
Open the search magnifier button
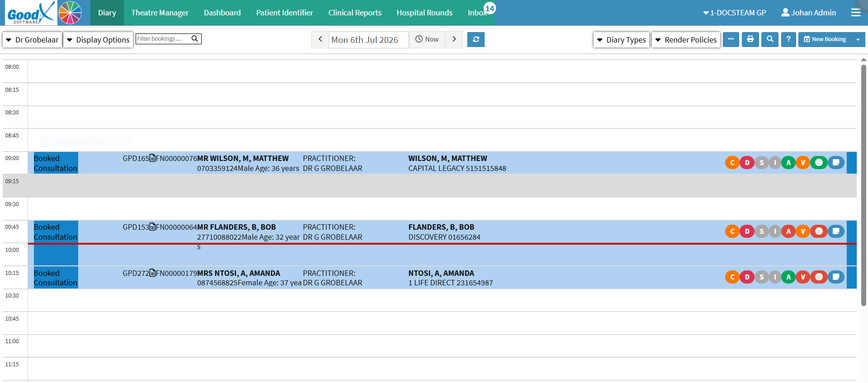click(x=770, y=39)
